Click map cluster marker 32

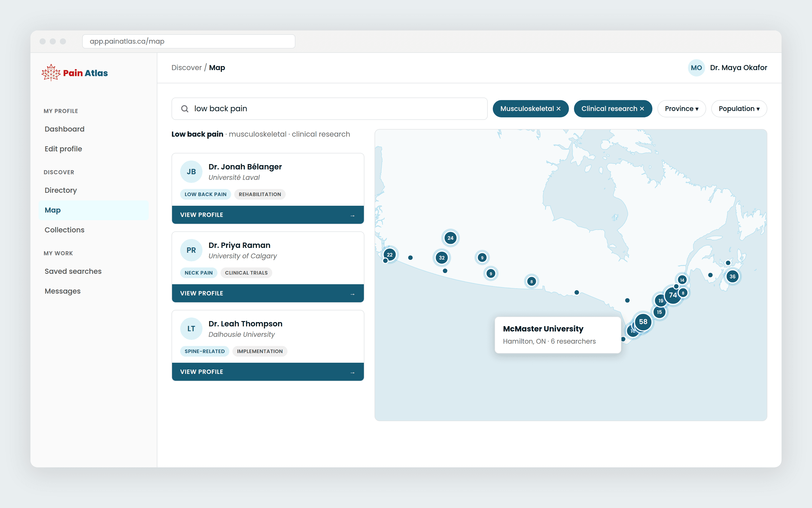pyautogui.click(x=442, y=258)
